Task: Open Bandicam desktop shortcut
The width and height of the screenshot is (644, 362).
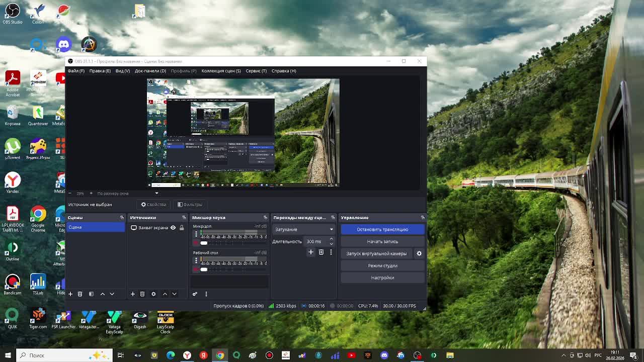Action: point(13,285)
